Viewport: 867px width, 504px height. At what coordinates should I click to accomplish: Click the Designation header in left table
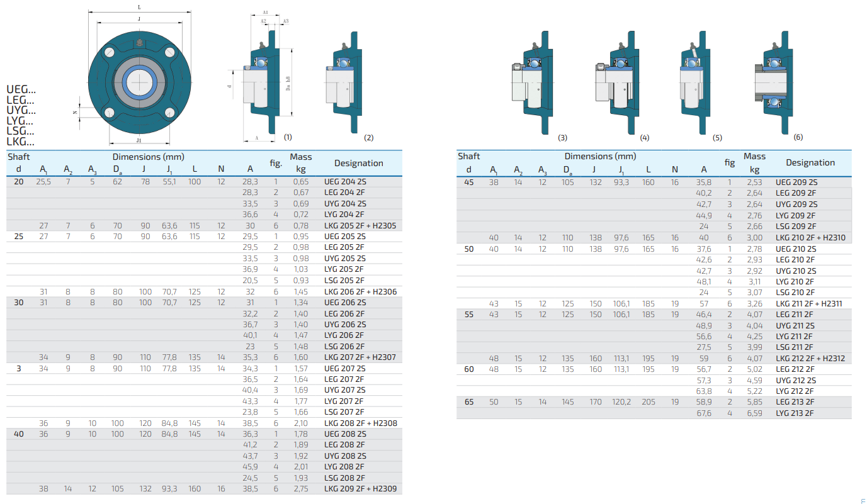[x=358, y=163]
